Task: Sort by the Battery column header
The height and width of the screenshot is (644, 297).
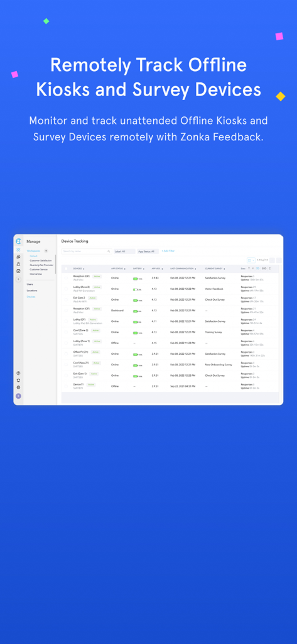Action: tap(138, 269)
